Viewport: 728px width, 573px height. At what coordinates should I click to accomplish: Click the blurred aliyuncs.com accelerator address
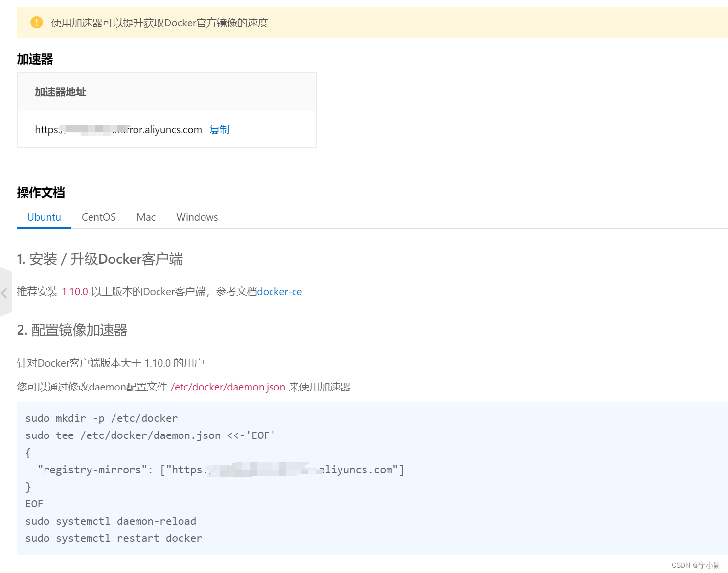point(118,130)
